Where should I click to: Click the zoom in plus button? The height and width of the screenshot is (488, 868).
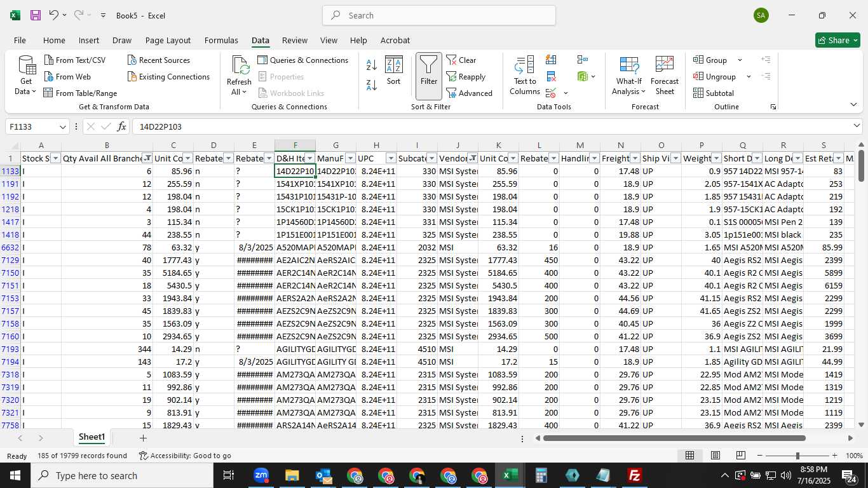click(x=834, y=456)
